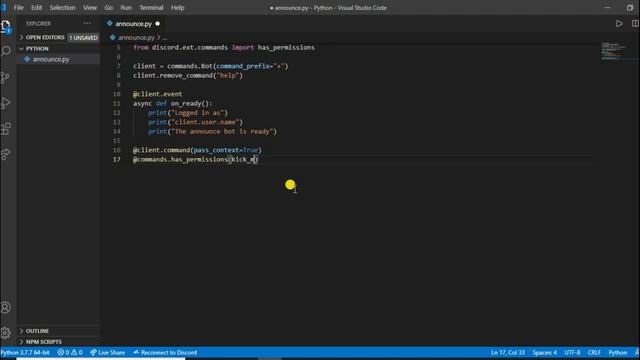Run Python file with play icon
The width and height of the screenshot is (640, 360).
pyautogui.click(x=619, y=24)
